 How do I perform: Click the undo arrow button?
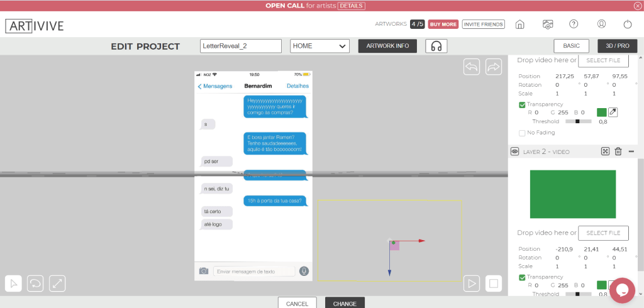coord(472,67)
